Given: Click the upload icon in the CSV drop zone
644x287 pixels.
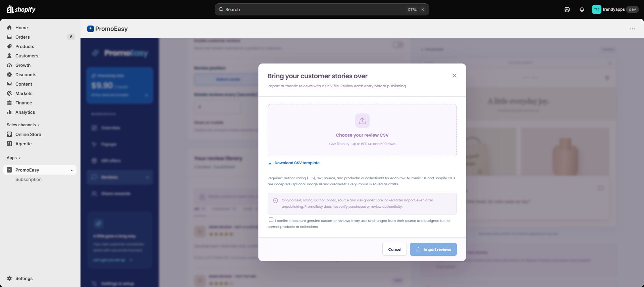Looking at the screenshot, I should pyautogui.click(x=362, y=121).
